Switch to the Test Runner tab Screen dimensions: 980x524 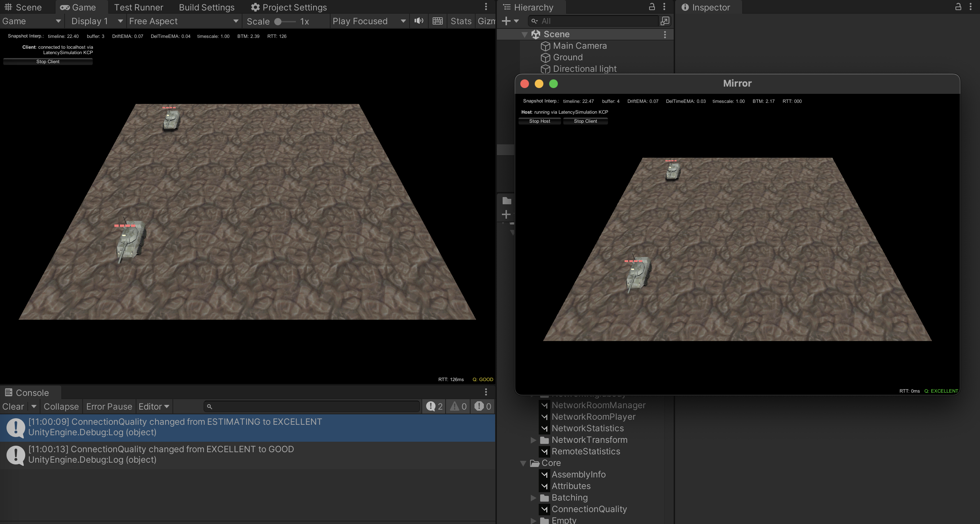[x=139, y=7]
